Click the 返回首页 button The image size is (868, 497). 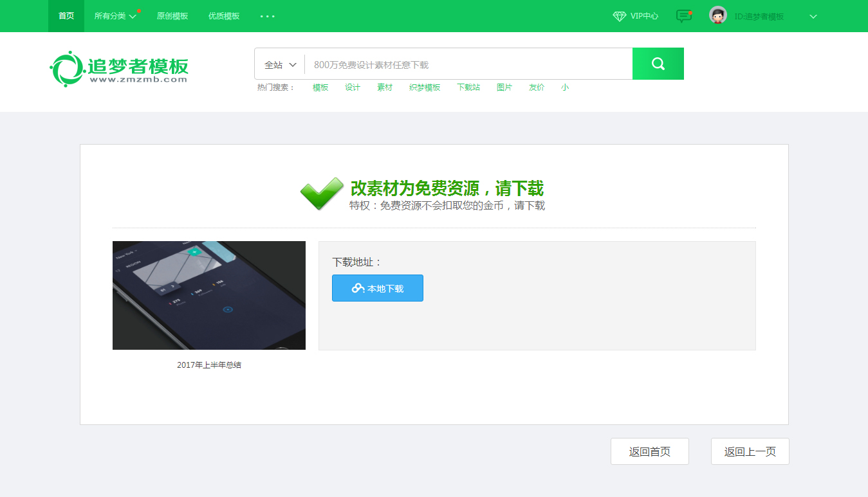click(649, 451)
